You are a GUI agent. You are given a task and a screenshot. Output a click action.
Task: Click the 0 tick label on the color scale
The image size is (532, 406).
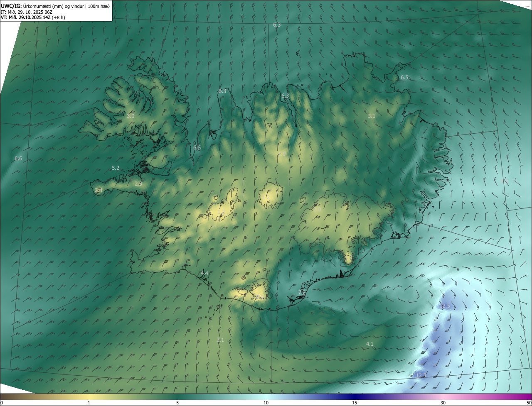pyautogui.click(x=1, y=403)
